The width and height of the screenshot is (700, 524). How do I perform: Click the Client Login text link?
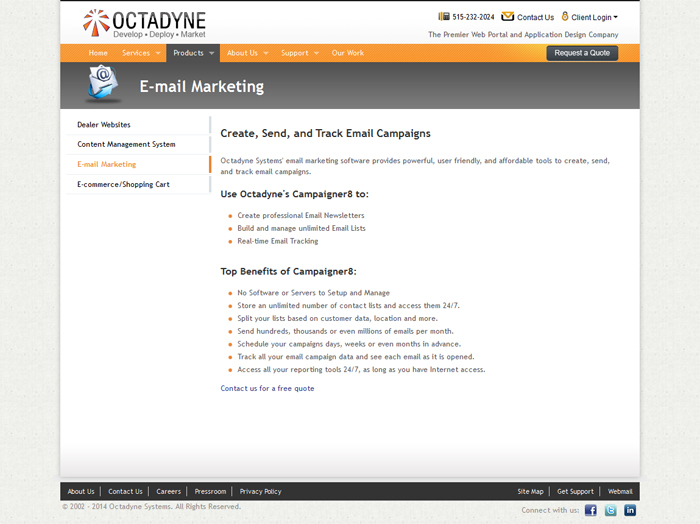tap(591, 17)
